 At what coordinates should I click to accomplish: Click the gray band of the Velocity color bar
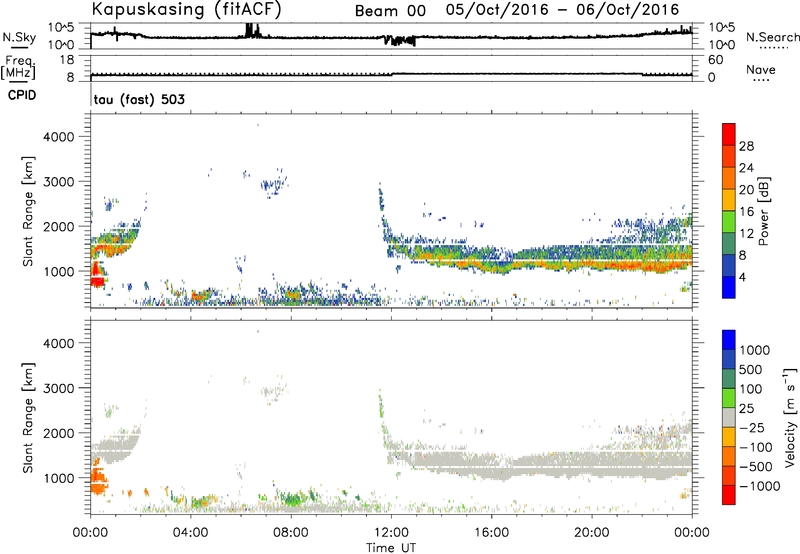pos(729,417)
